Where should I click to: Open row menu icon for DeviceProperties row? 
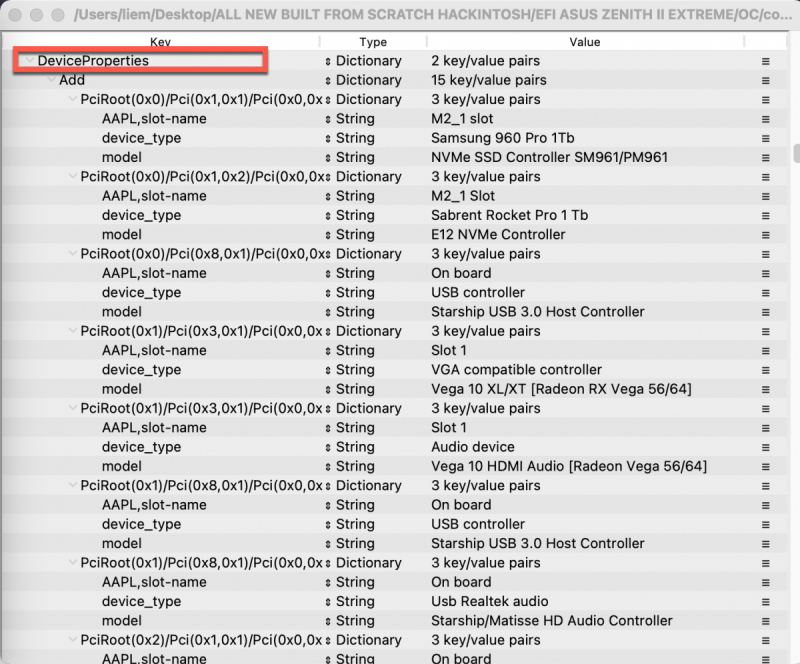click(765, 61)
